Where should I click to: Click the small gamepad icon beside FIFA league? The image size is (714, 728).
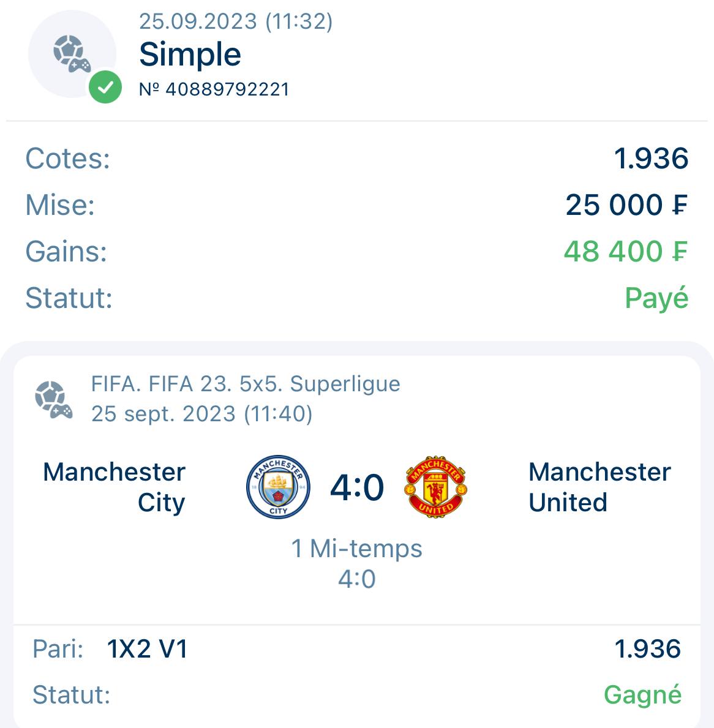[x=53, y=399]
